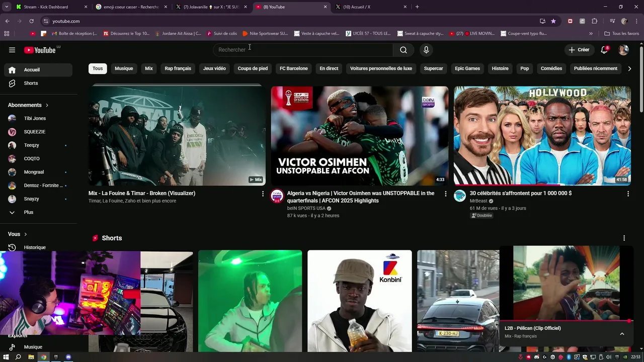The image size is (644, 362).
Task: Open the 30 célébrités s'affrontent video title
Action: (521, 194)
